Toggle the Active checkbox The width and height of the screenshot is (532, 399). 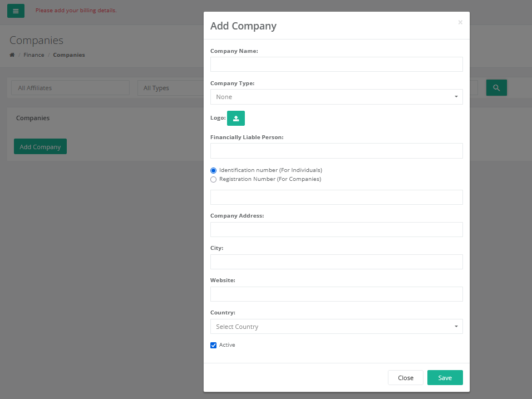[x=213, y=346]
